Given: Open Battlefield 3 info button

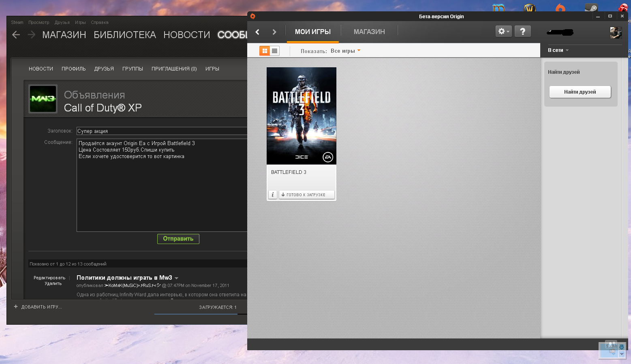Looking at the screenshot, I should pyautogui.click(x=273, y=195).
